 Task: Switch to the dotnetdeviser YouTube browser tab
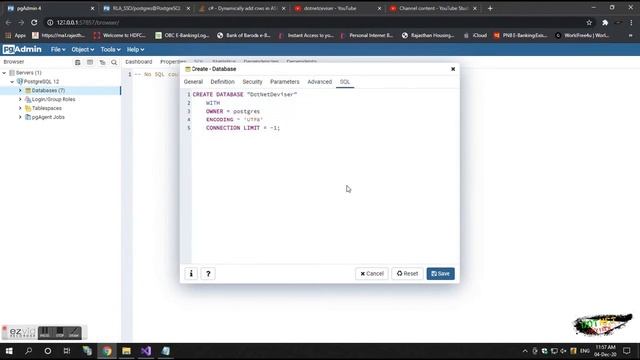tap(337, 8)
